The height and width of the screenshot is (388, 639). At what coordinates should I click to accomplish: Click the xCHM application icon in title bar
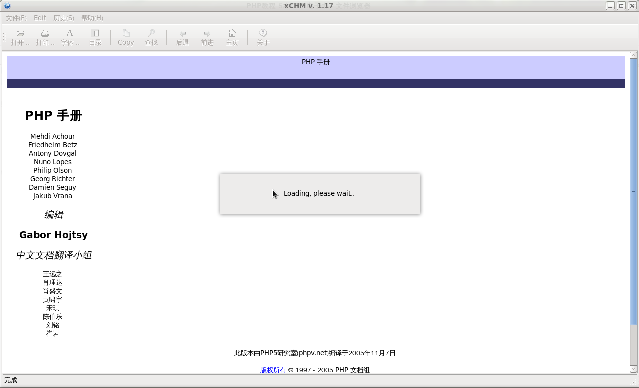tap(7, 6)
